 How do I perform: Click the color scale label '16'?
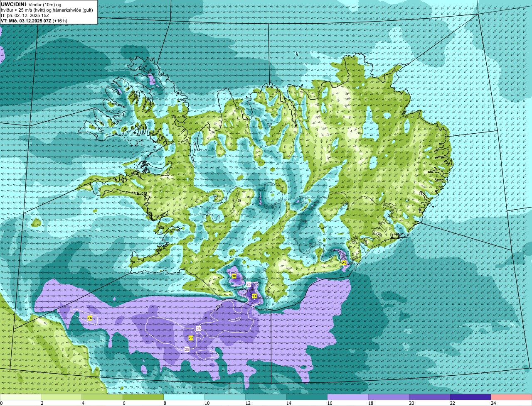pyautogui.click(x=329, y=403)
